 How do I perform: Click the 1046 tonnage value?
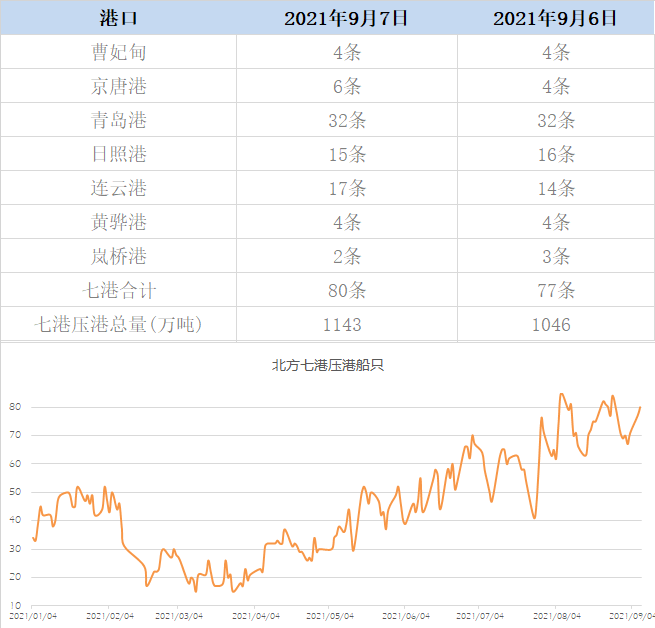pos(551,325)
